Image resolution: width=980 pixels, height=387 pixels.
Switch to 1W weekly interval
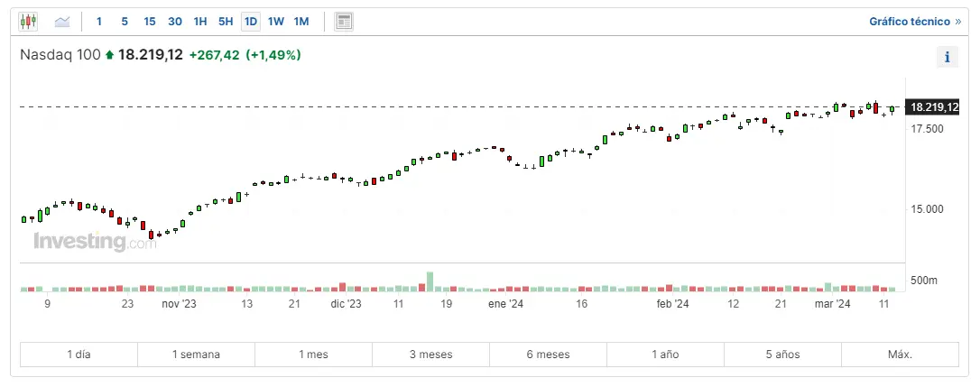coord(276,21)
